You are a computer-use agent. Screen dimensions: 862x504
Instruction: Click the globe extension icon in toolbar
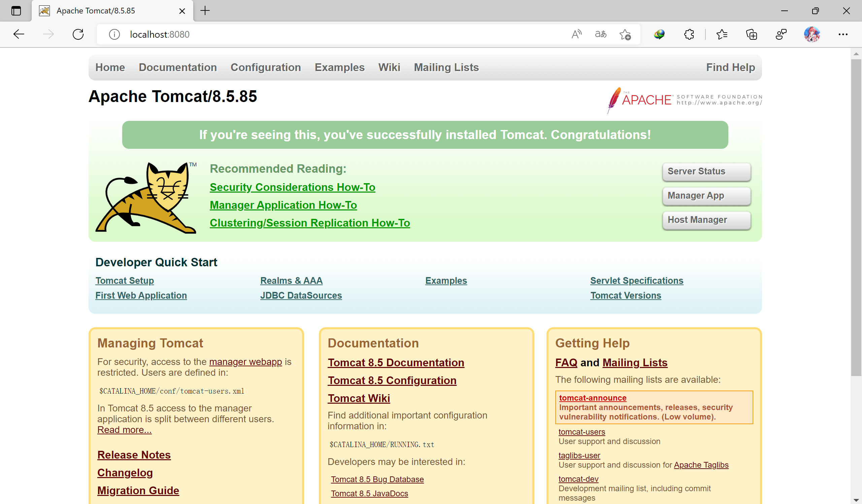659,34
